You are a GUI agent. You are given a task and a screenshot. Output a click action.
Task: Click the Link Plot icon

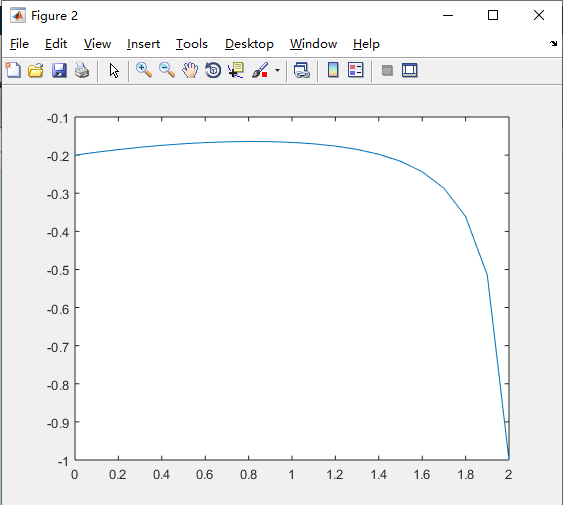[302, 70]
